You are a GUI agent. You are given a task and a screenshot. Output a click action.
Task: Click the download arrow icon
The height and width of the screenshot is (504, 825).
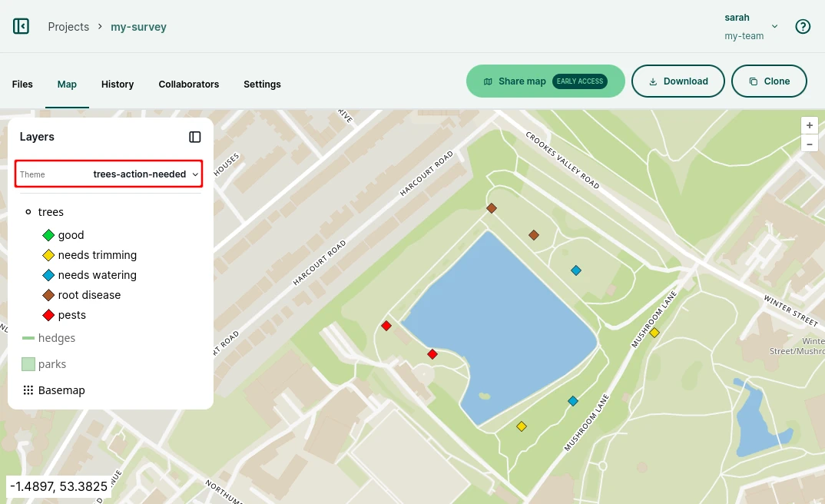653,81
